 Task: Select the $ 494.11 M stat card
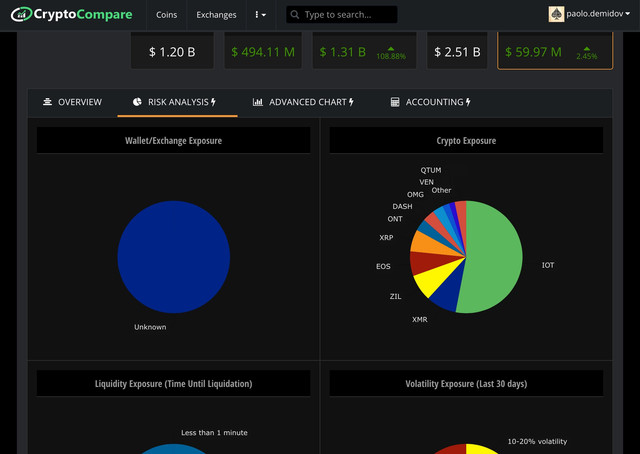pos(263,51)
